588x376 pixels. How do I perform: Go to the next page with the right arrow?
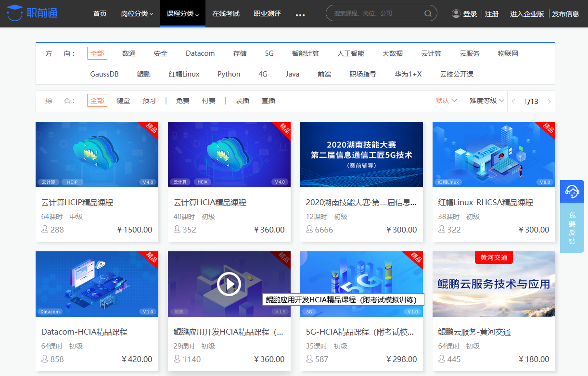point(549,102)
